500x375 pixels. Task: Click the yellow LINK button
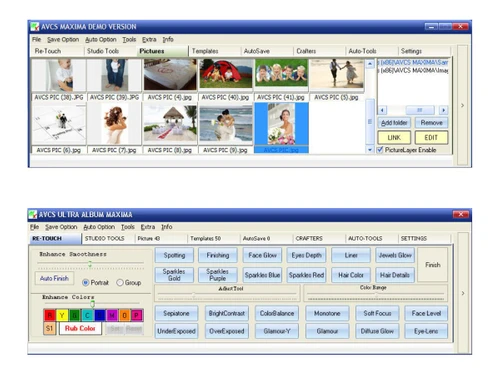coord(394,138)
